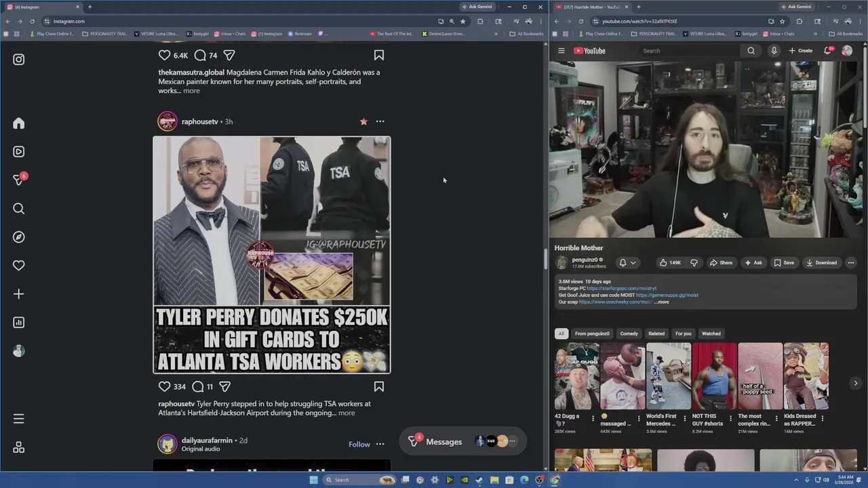This screenshot has width=868, height=488.
Task: Open the penguinz0 channel avatar
Action: (561, 263)
